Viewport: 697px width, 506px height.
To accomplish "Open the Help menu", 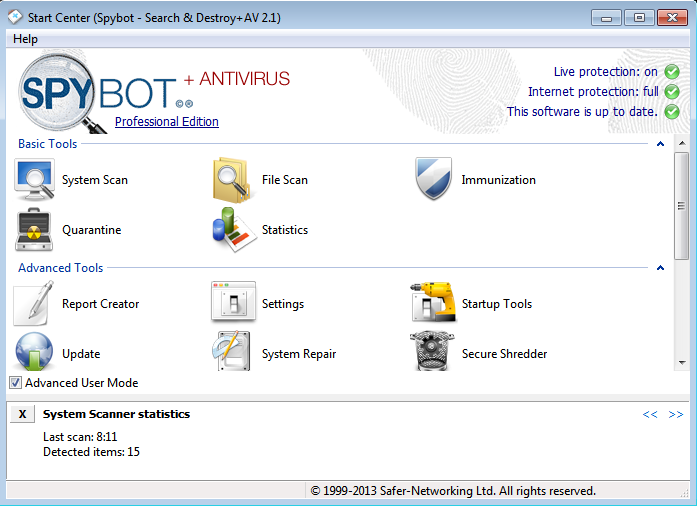I will [26, 39].
